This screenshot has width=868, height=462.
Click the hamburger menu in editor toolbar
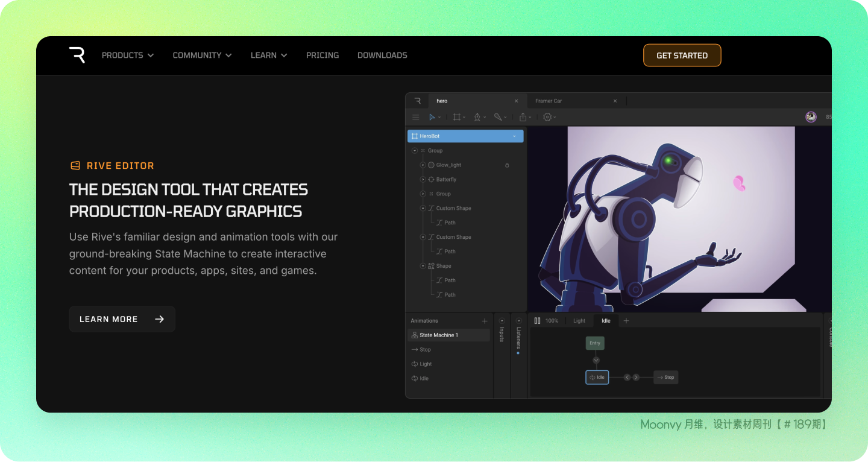pyautogui.click(x=415, y=117)
